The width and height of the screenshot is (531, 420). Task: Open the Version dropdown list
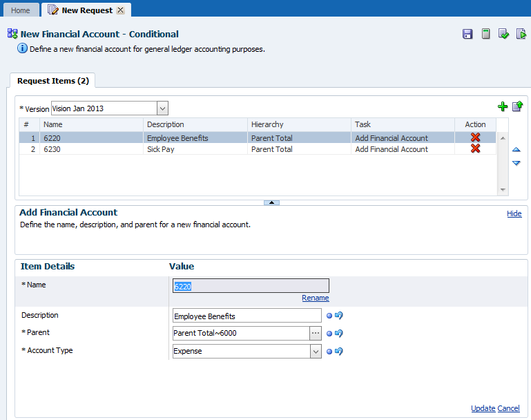[162, 108]
